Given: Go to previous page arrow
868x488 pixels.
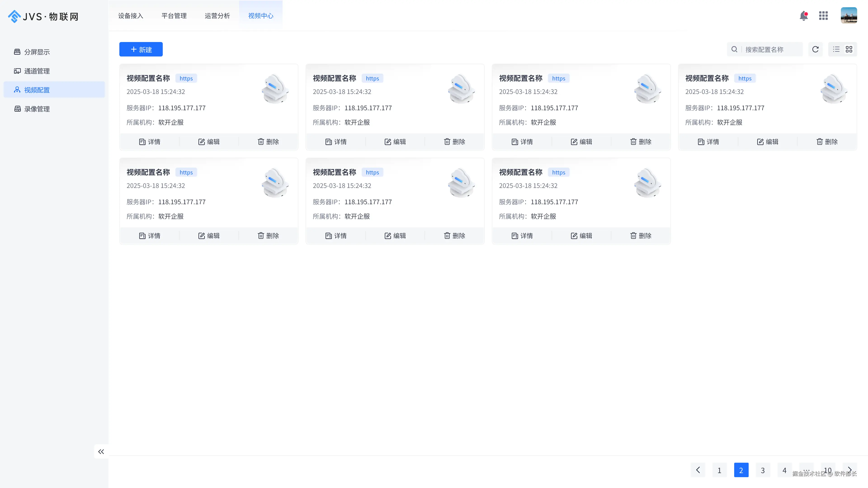Looking at the screenshot, I should [x=698, y=470].
